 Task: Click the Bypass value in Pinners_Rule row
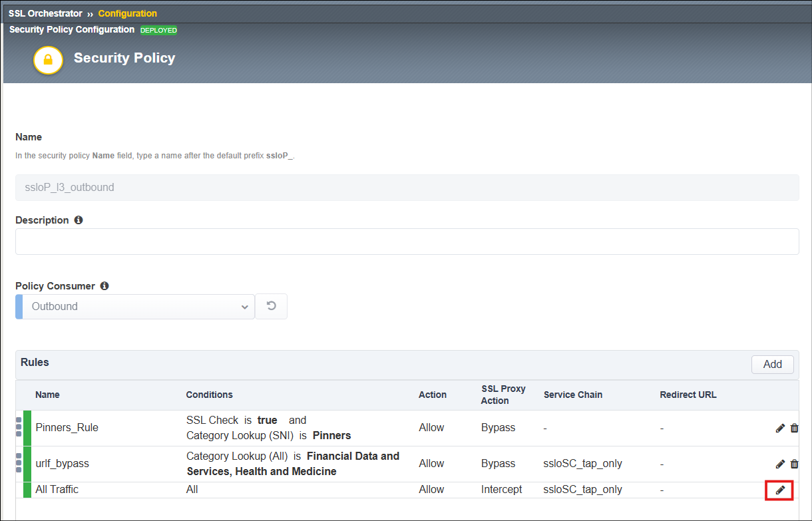[498, 427]
